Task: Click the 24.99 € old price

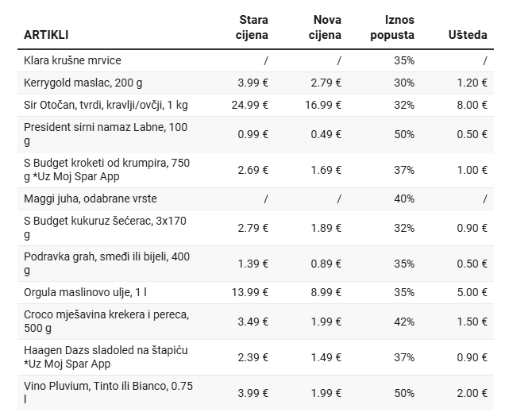Action: coord(251,105)
